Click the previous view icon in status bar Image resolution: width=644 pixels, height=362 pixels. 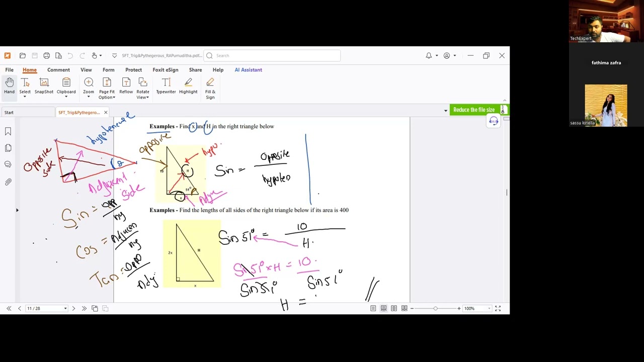pos(95,308)
